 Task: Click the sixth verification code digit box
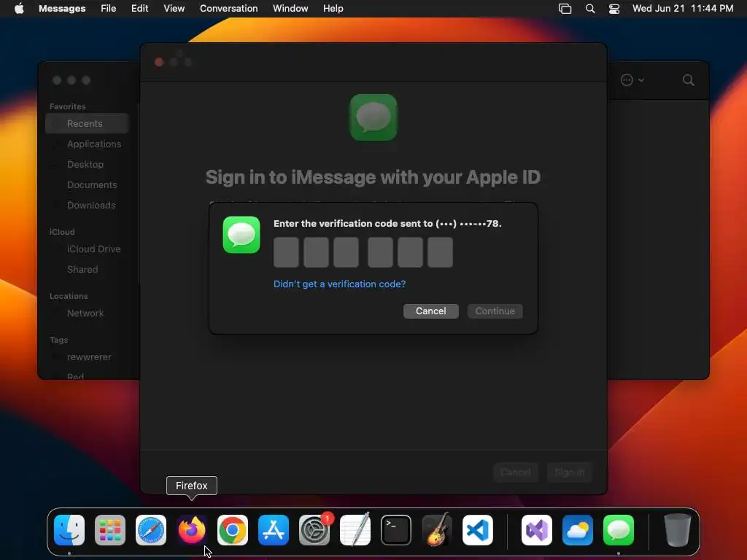point(440,252)
